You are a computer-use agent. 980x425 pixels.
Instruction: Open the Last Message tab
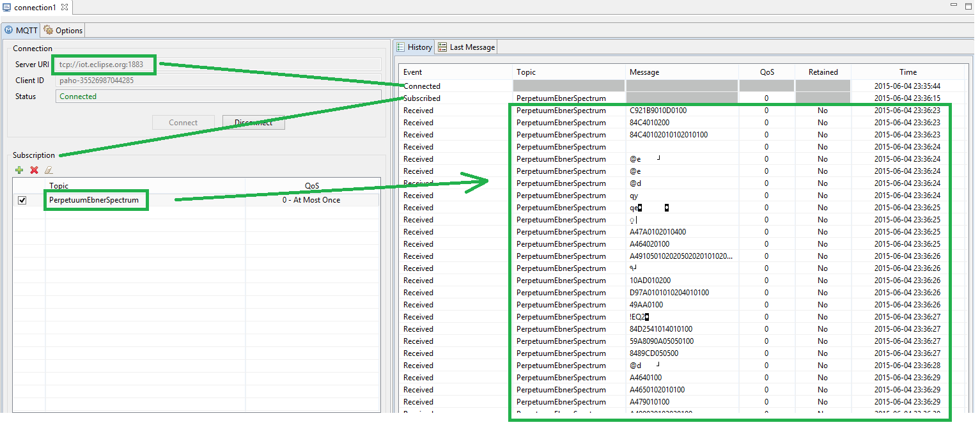pyautogui.click(x=467, y=47)
